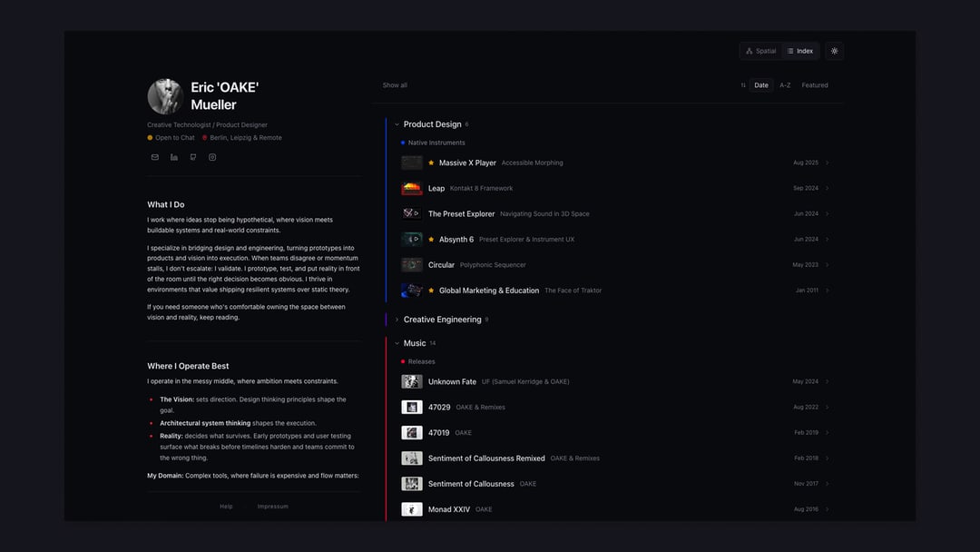Switch to the Index view
980x552 pixels.
[799, 51]
